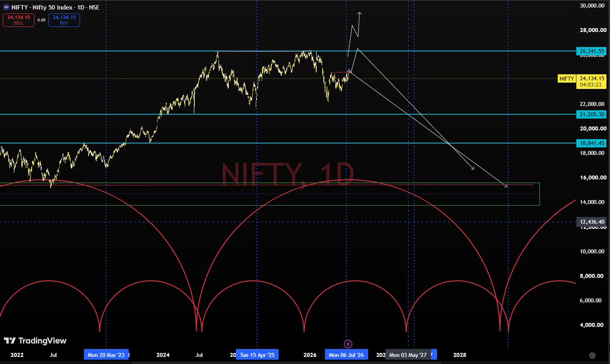The image size is (610, 364).
Task: Click the lightning bolt event icon
Action: point(348,344)
